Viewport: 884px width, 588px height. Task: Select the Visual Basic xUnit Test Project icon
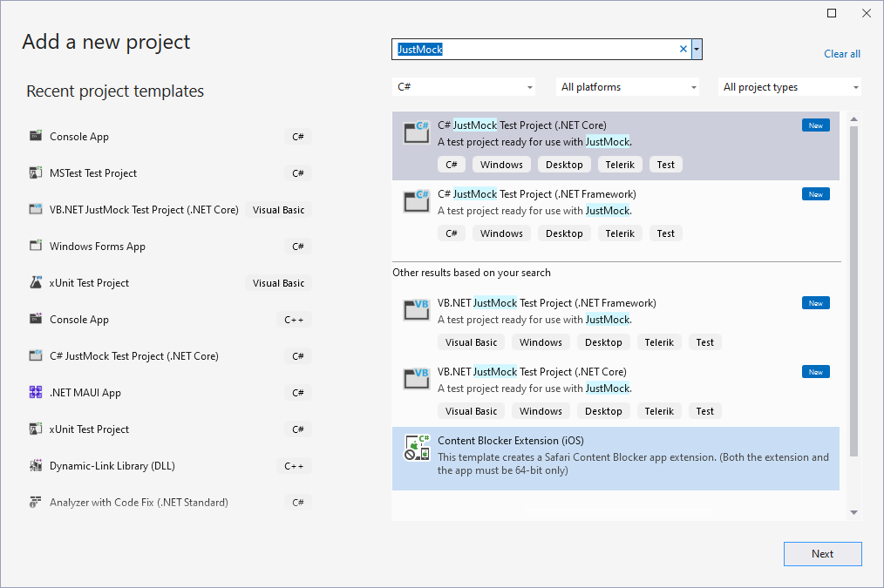35,282
